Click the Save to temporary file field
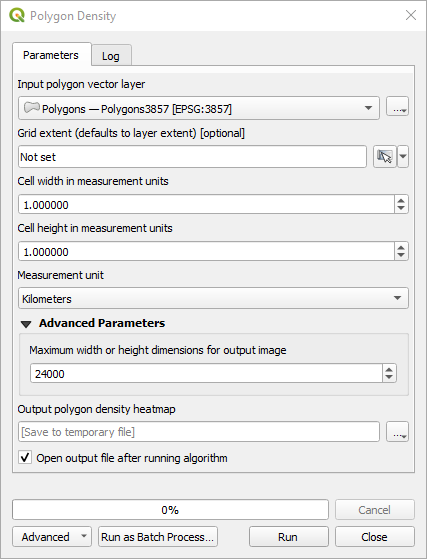Screen dimensions: 427x559 (199, 432)
